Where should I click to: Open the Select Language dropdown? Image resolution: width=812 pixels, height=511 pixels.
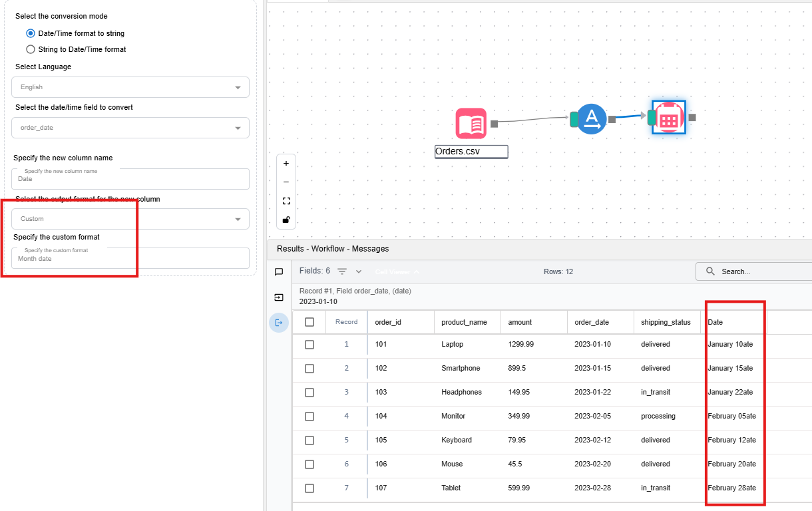(x=130, y=87)
